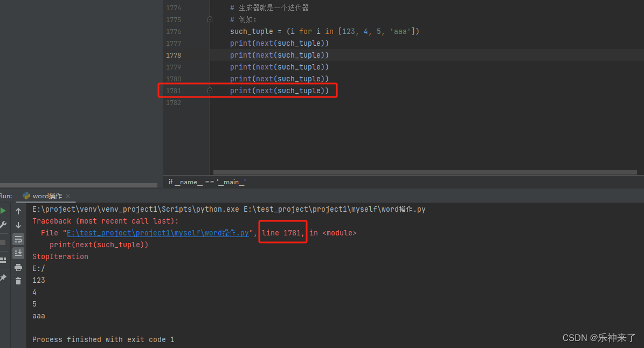This screenshot has width=644, height=348.
Task: Click print(next(such_tuple)) on line 1778
Action: tap(279, 55)
